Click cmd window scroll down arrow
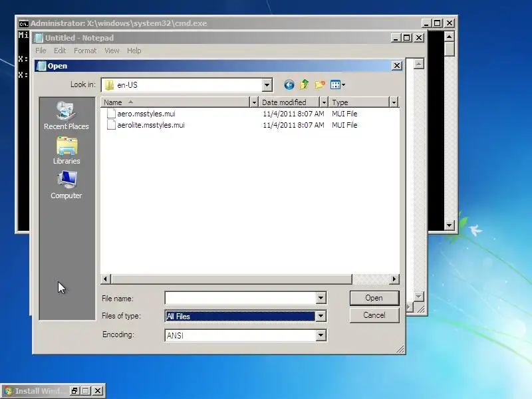 (450, 225)
